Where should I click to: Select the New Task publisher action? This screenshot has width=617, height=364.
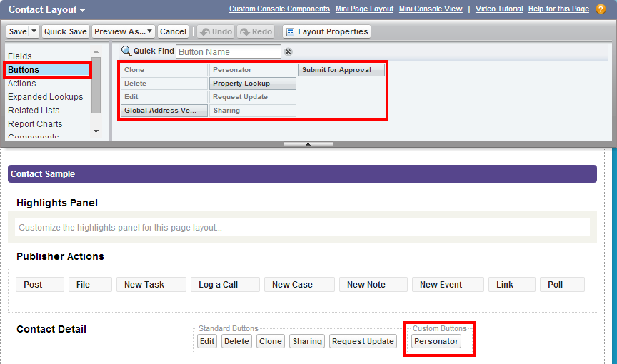click(151, 284)
